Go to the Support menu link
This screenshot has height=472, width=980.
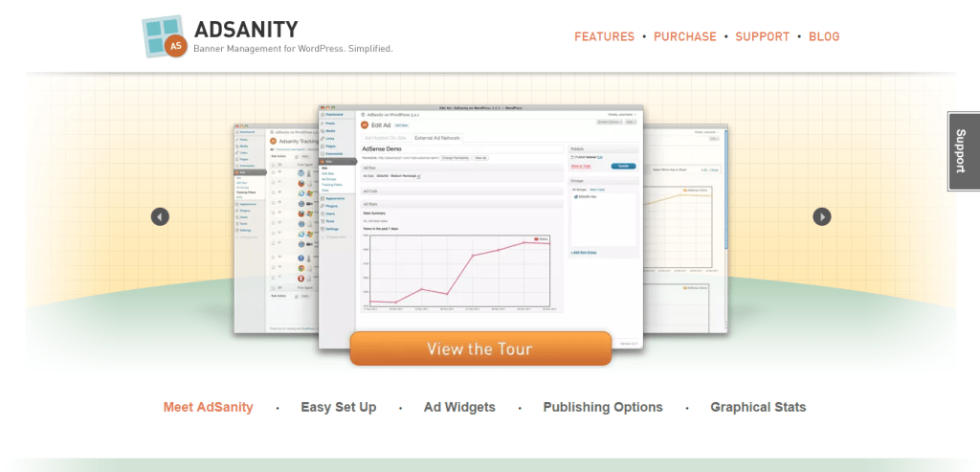[763, 36]
